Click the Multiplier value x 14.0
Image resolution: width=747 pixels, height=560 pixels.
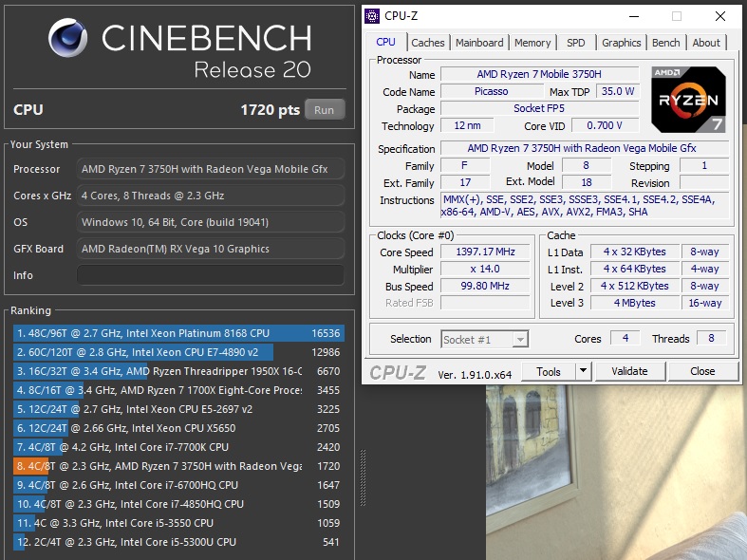tap(485, 269)
